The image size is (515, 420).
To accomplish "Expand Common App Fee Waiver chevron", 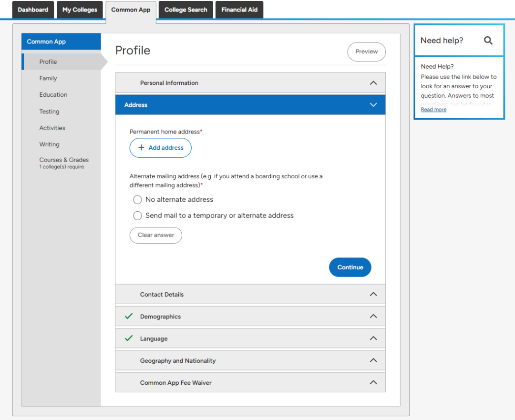I will [373, 382].
